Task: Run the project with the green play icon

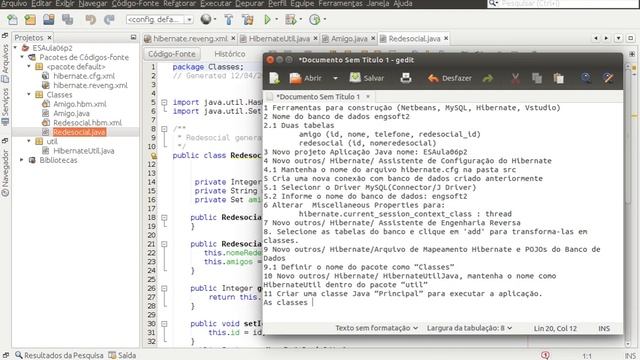Action: pyautogui.click(x=267, y=19)
